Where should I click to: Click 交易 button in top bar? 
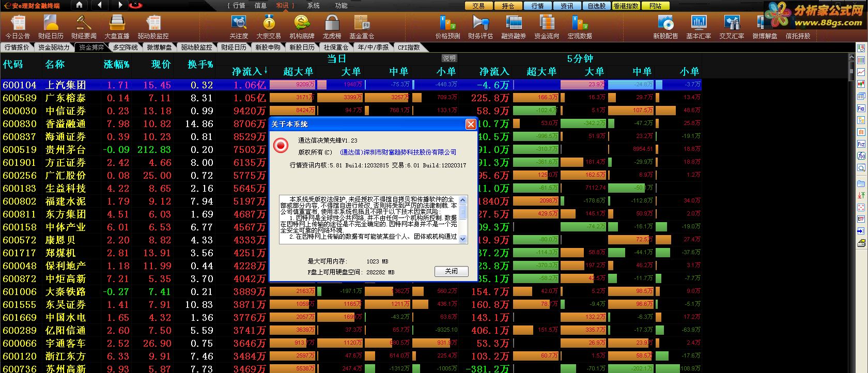tap(478, 6)
